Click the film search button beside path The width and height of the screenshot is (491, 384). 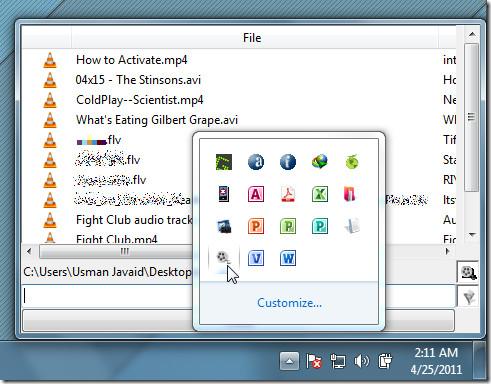(x=468, y=272)
